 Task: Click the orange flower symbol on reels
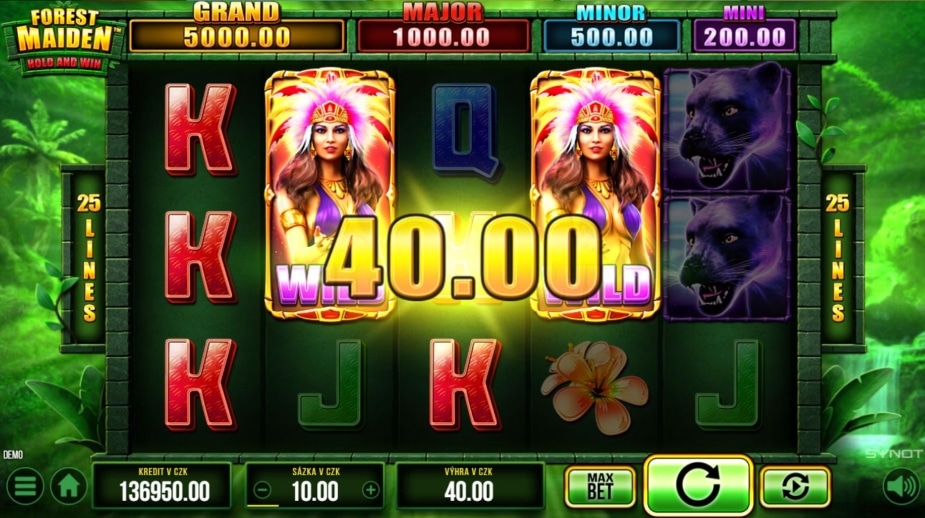pyautogui.click(x=595, y=386)
